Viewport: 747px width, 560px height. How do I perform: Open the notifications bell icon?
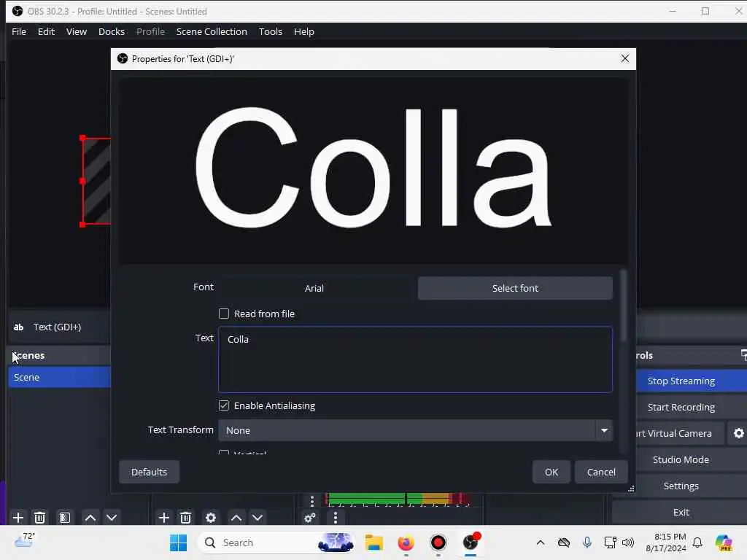tap(697, 542)
